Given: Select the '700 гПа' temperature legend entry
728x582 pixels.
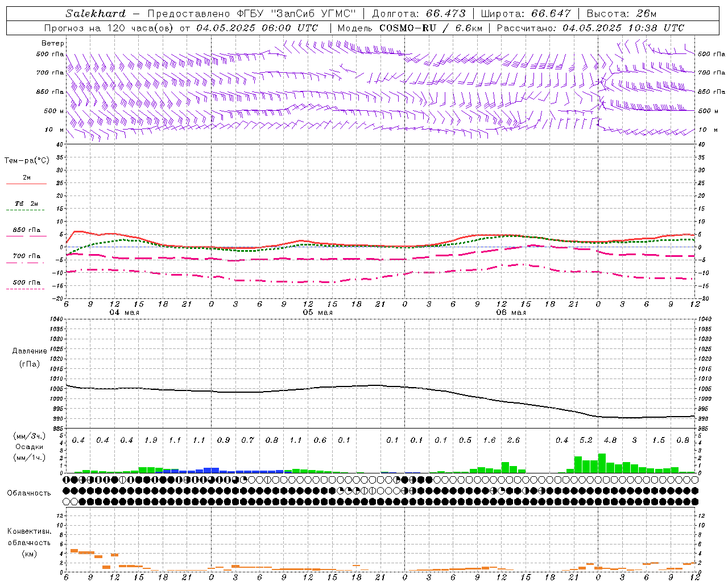Looking at the screenshot, I should click(27, 256).
